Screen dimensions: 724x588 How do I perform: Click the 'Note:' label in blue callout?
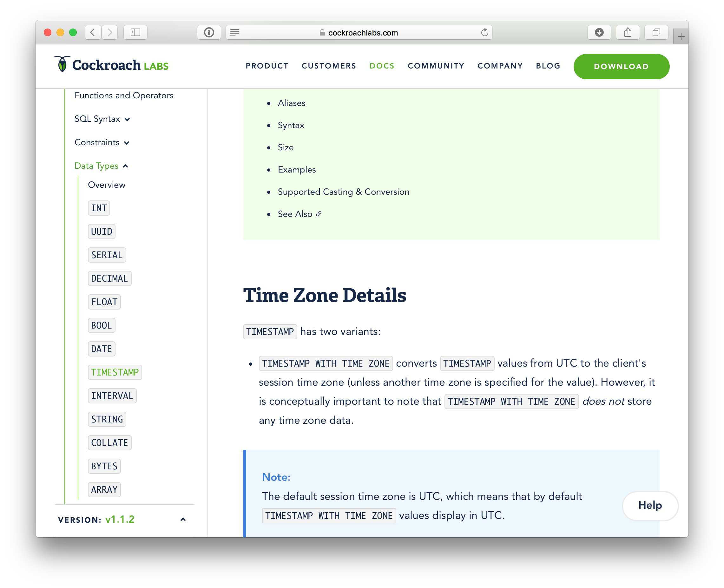(276, 477)
